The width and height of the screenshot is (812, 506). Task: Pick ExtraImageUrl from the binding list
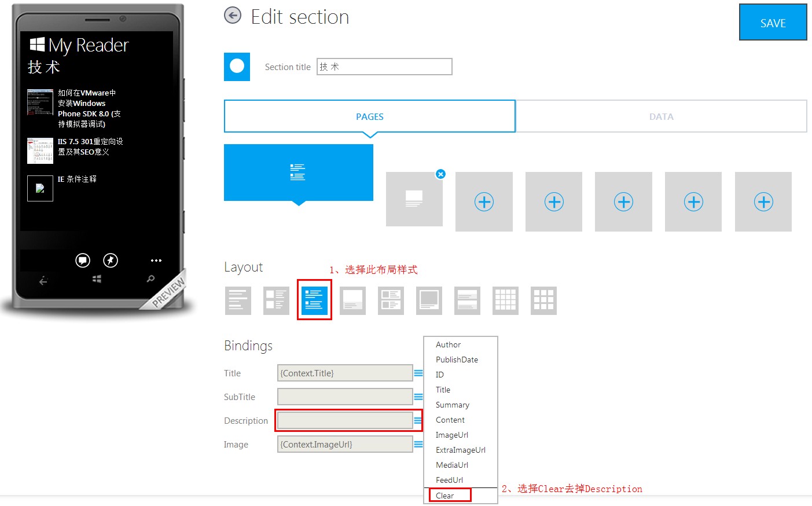click(x=461, y=450)
